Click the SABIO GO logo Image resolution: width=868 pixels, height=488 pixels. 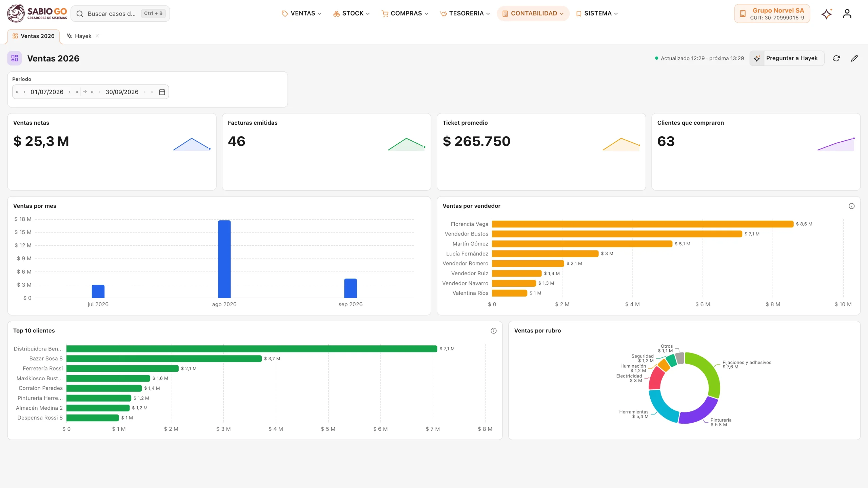point(37,14)
